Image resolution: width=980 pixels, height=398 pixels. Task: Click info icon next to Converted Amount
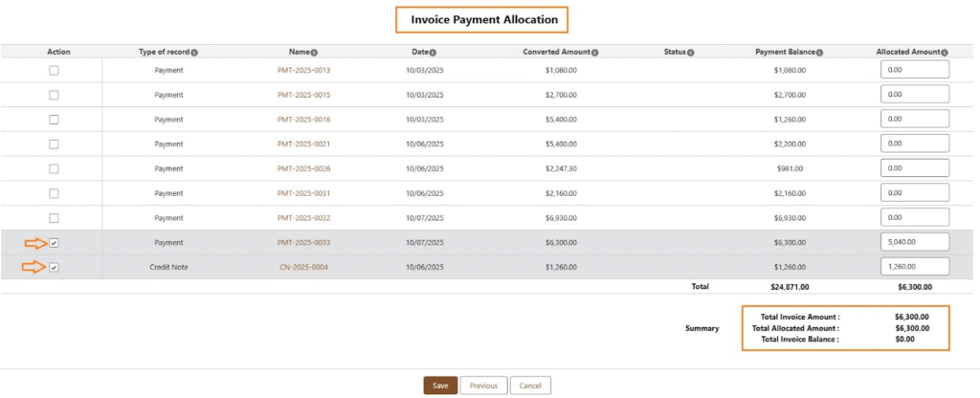point(594,52)
